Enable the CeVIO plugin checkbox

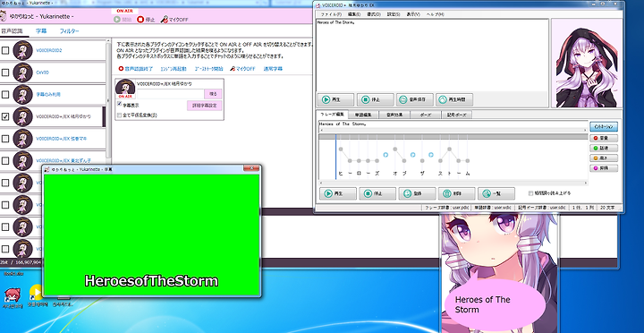(x=5, y=73)
